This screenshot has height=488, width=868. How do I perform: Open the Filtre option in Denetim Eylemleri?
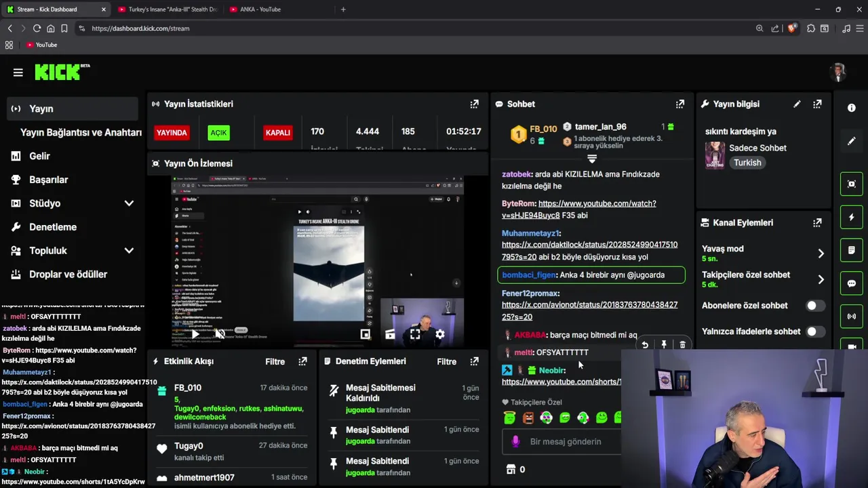(446, 361)
